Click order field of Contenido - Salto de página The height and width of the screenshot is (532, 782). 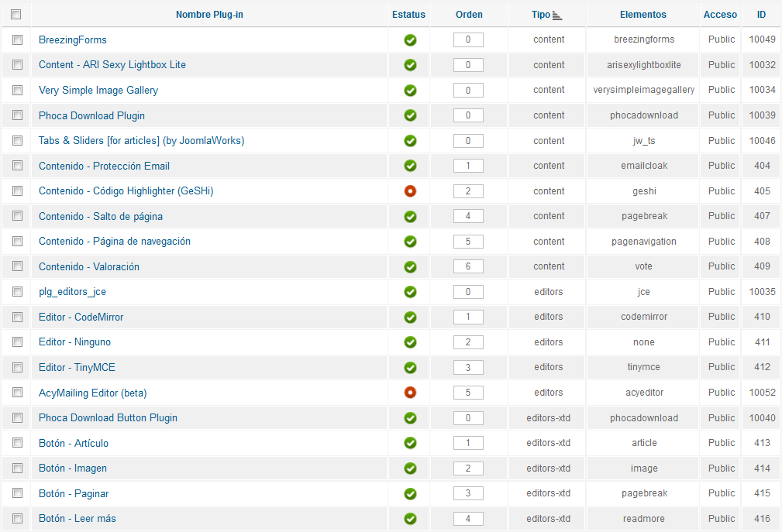[468, 216]
